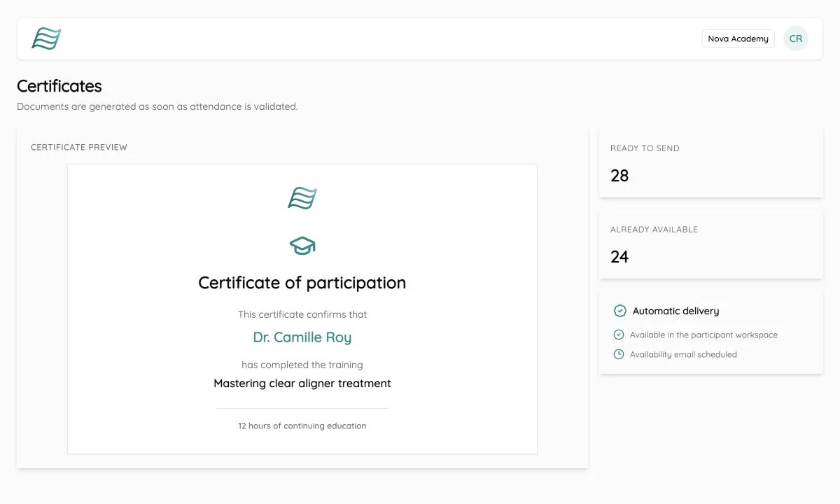840x504 pixels.
Task: Click the Documents are generated subtitle
Action: point(157,107)
